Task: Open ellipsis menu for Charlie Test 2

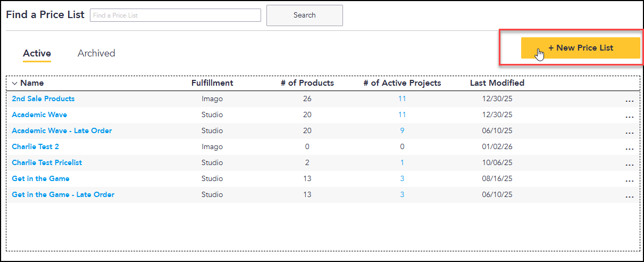Action: pyautogui.click(x=629, y=149)
